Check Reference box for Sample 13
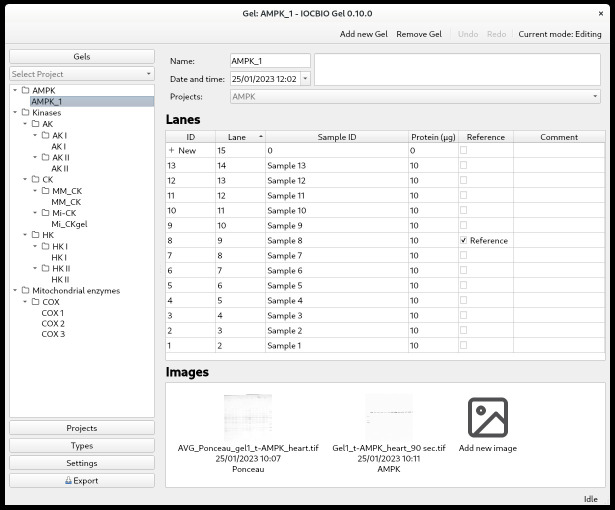Screen dimensions: 615x510 point(464,165)
